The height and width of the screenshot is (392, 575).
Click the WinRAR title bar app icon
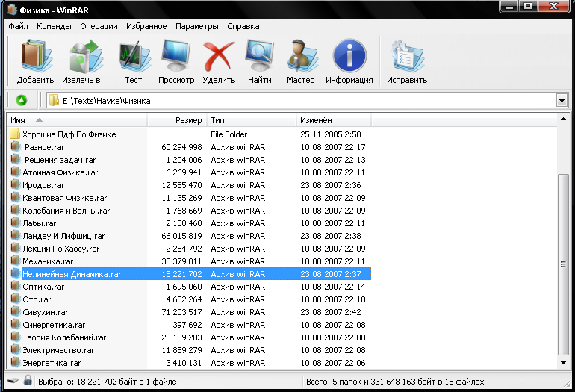pyautogui.click(x=12, y=10)
